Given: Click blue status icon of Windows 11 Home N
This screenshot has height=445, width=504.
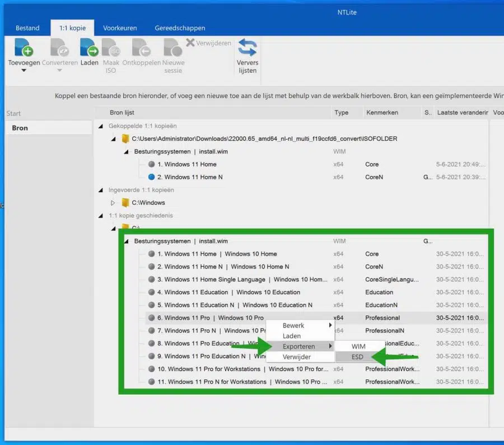Looking at the screenshot, I should 151,177.
